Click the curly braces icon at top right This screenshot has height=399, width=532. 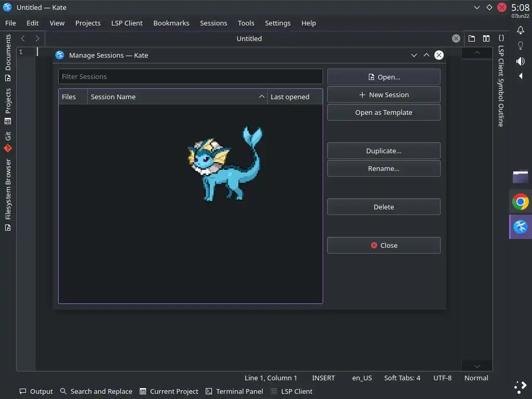tap(501, 38)
